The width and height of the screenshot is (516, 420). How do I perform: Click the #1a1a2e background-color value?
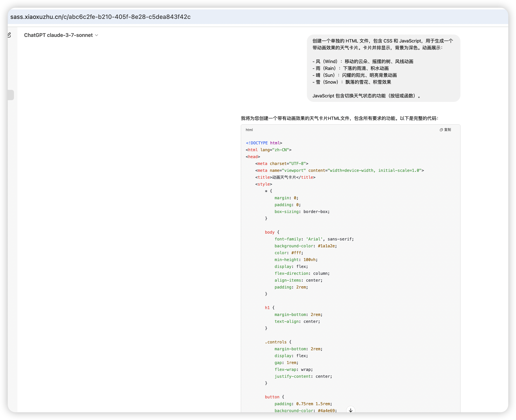pos(326,246)
